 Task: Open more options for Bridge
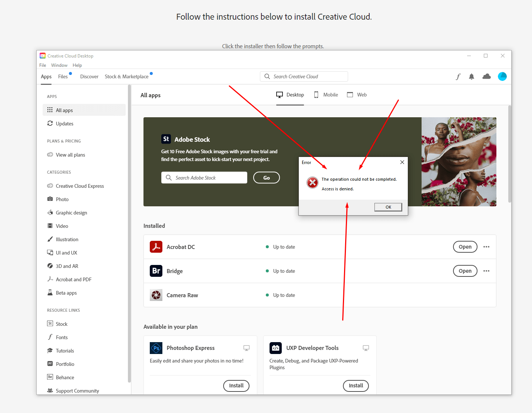[486, 271]
